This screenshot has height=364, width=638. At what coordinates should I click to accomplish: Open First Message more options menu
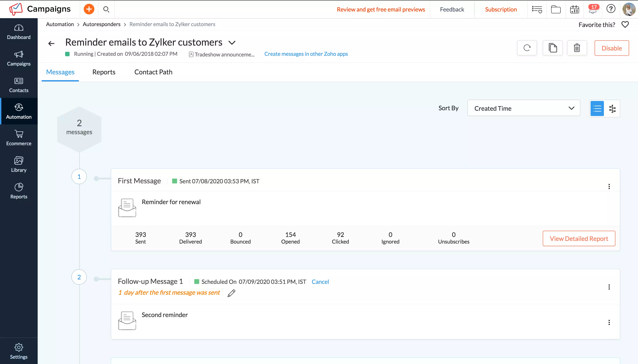pos(609,186)
